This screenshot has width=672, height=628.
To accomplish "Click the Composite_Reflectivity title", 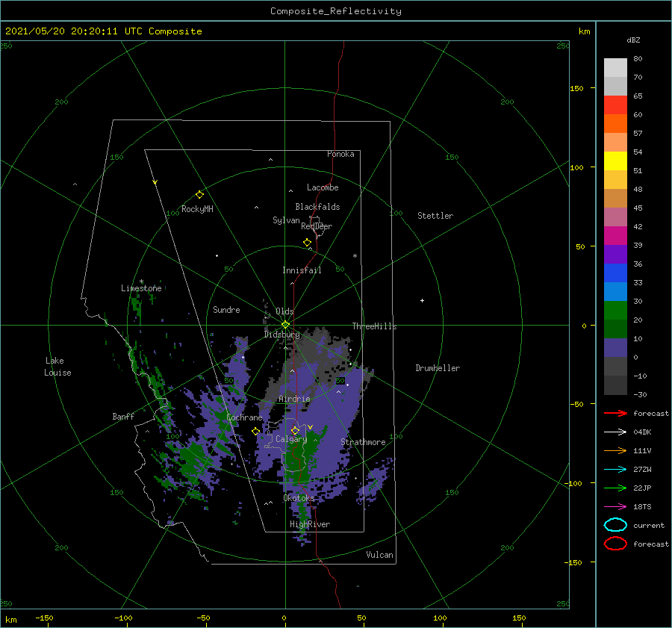I will 336,11.
